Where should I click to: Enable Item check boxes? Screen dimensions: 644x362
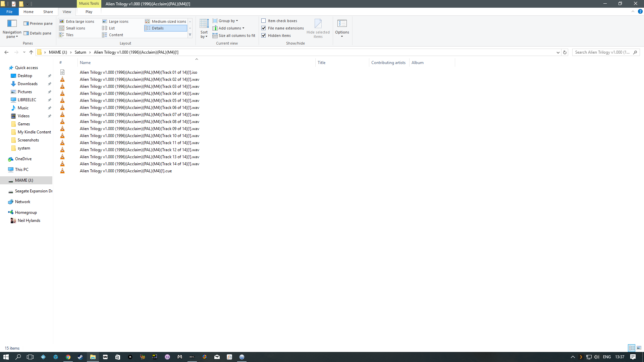[264, 21]
